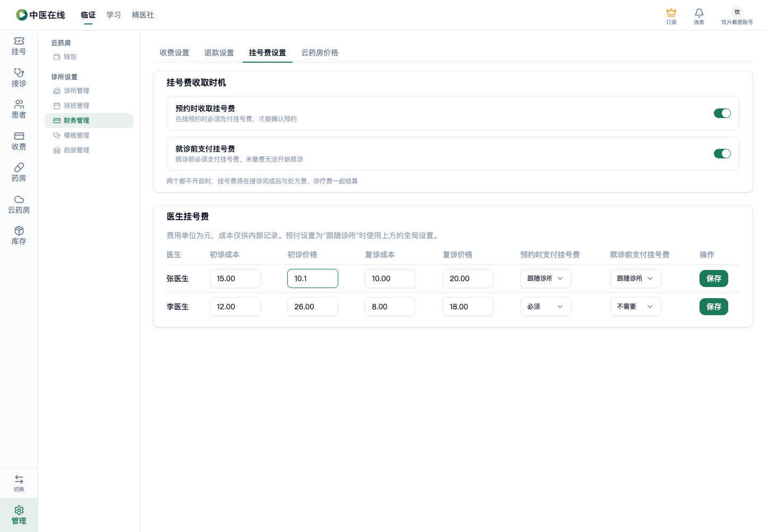The height and width of the screenshot is (532, 766).
Task: Click the 初诊价格 column header
Action: pyautogui.click(x=302, y=255)
